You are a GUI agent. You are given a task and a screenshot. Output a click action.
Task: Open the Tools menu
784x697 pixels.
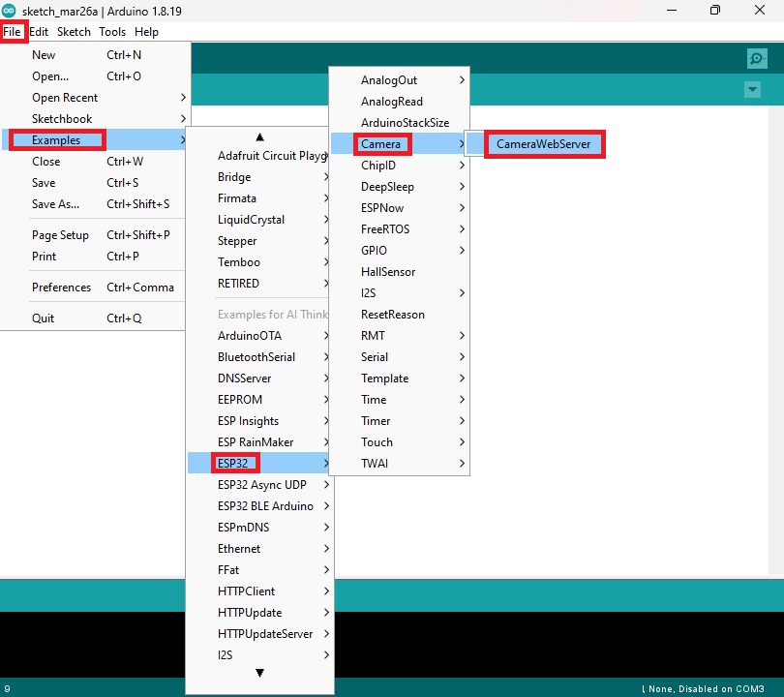112,32
